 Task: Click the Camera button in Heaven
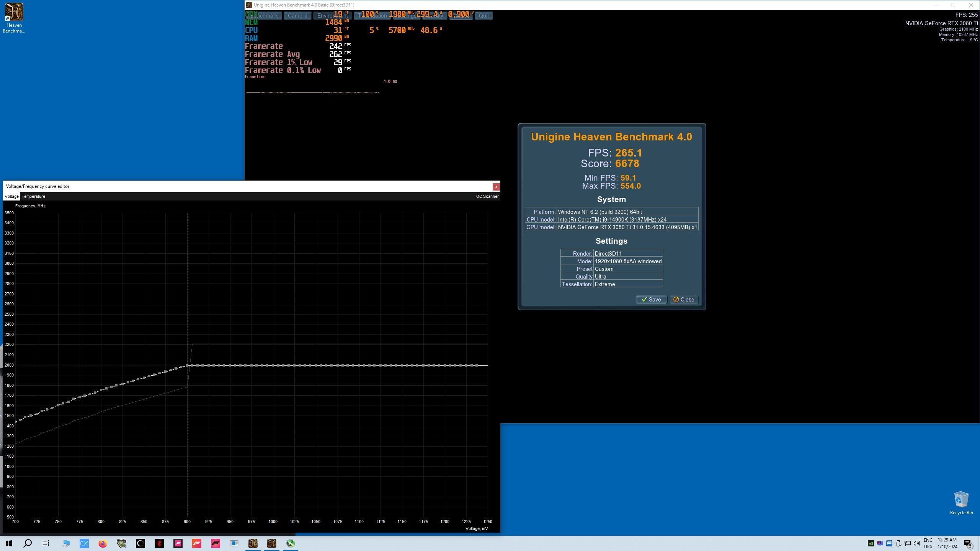point(297,16)
